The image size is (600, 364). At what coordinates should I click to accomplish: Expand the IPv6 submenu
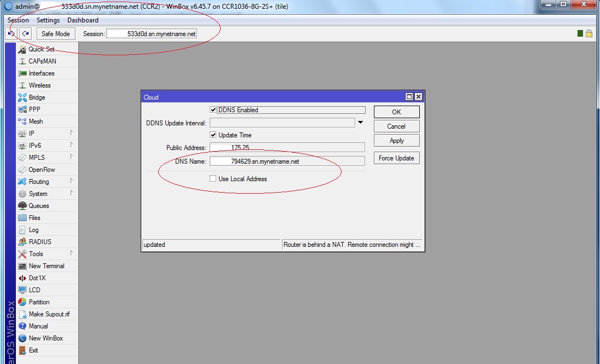point(72,145)
